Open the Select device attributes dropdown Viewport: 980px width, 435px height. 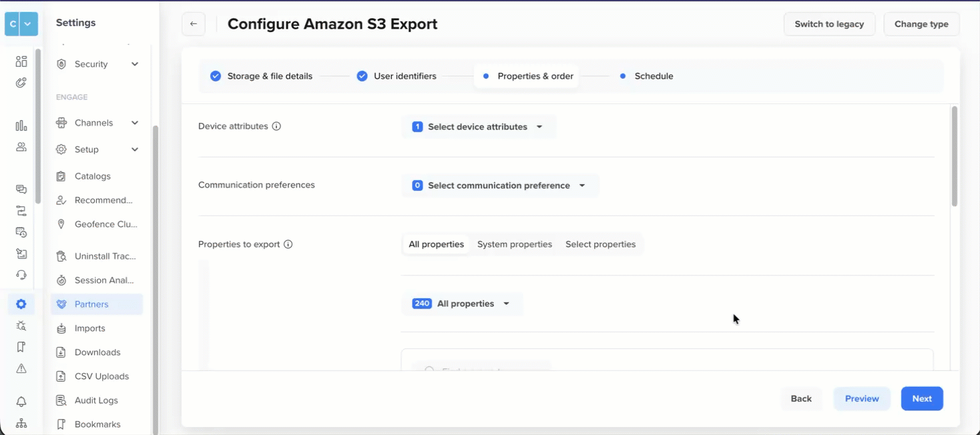[x=478, y=126]
